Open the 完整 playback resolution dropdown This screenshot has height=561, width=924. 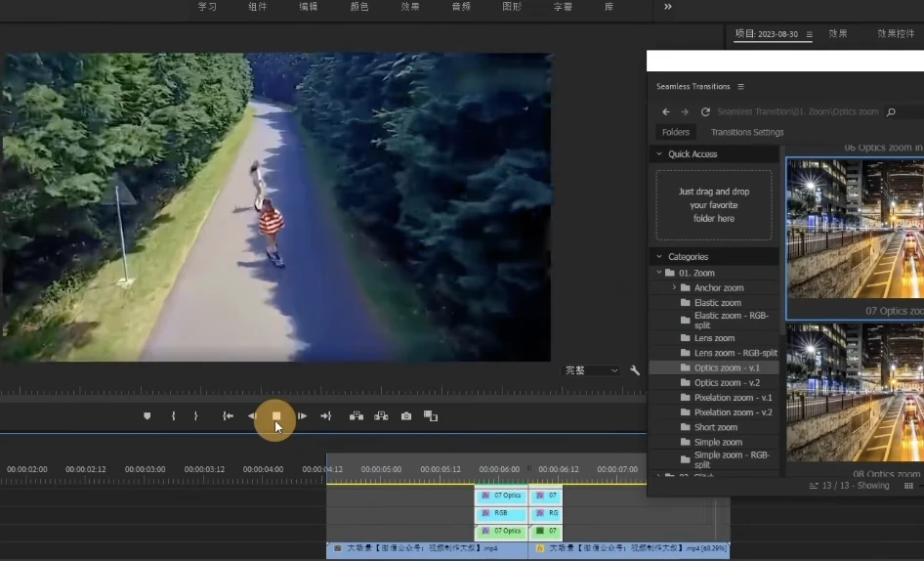(591, 370)
